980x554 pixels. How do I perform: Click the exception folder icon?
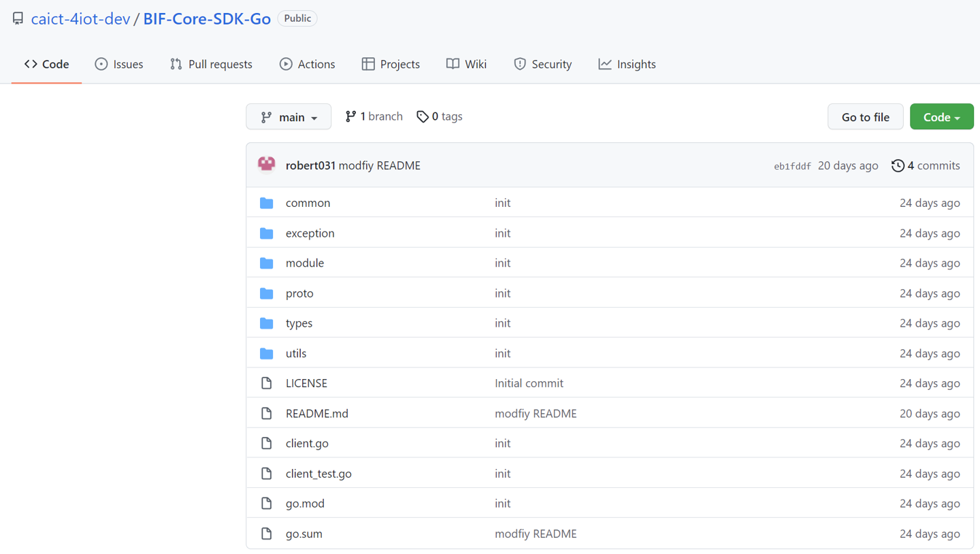coord(267,233)
